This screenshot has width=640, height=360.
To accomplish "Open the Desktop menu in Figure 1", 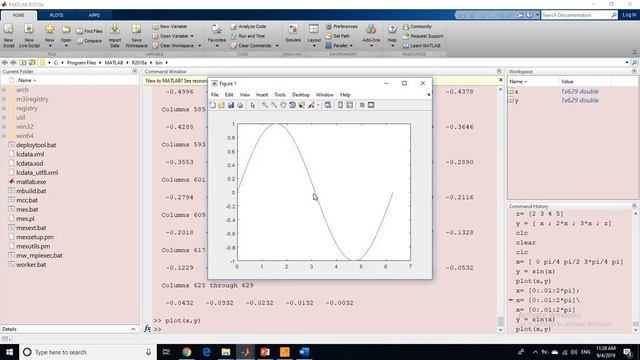I will 301,95.
